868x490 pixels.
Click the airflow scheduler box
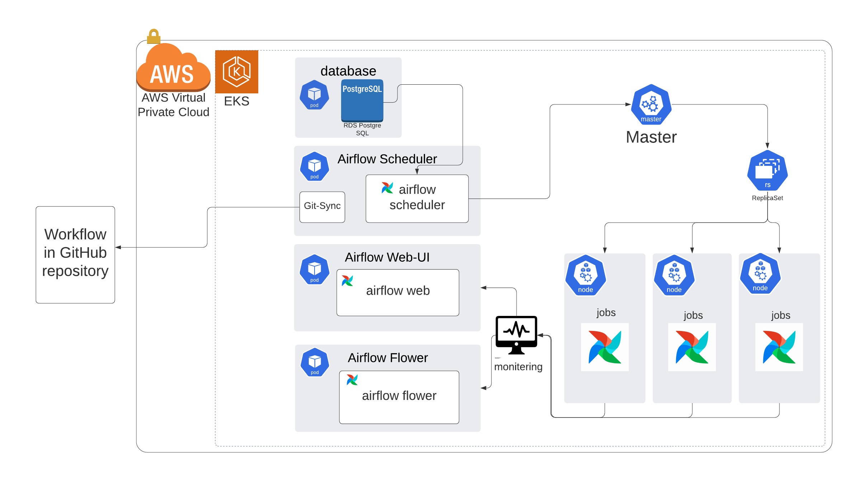417,198
